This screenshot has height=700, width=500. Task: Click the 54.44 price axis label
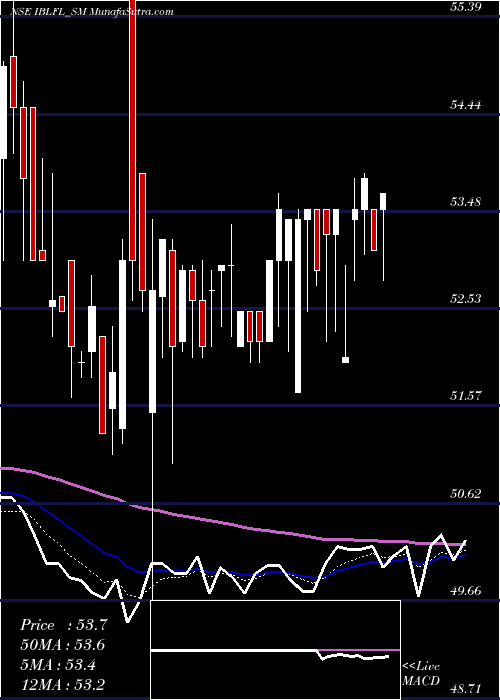[x=465, y=104]
